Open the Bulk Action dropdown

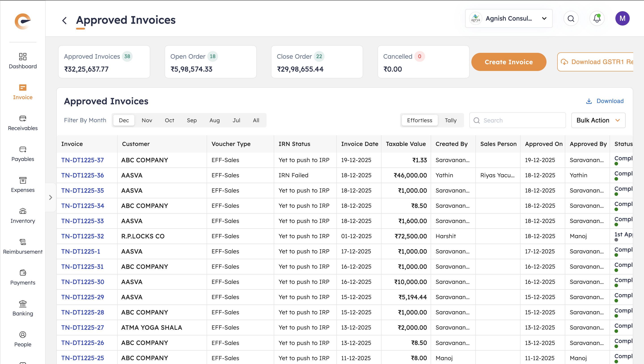click(598, 120)
